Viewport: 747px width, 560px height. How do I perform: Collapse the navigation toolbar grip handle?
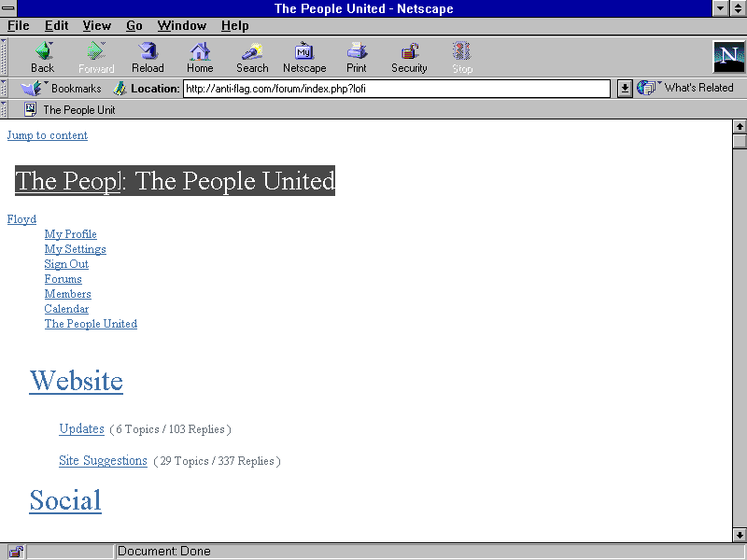point(4,57)
